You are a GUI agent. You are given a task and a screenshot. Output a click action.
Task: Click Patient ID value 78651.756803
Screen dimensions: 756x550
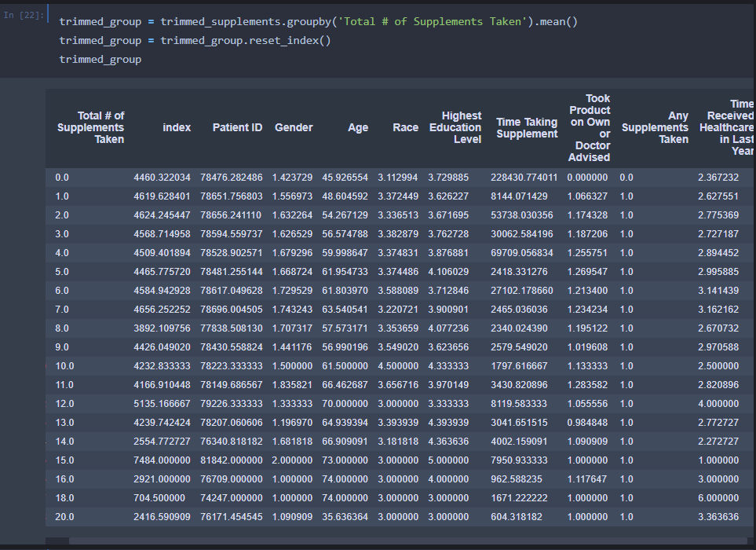point(232,196)
